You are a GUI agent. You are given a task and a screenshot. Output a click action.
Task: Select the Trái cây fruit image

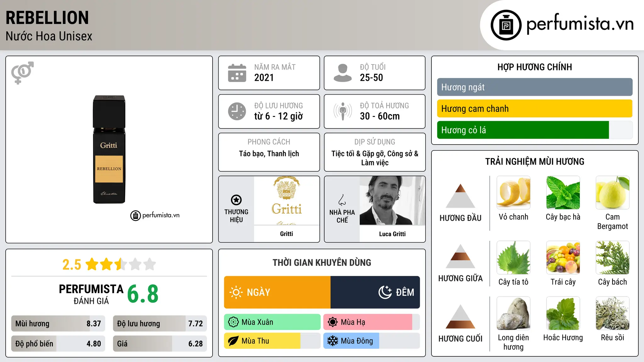563,258
